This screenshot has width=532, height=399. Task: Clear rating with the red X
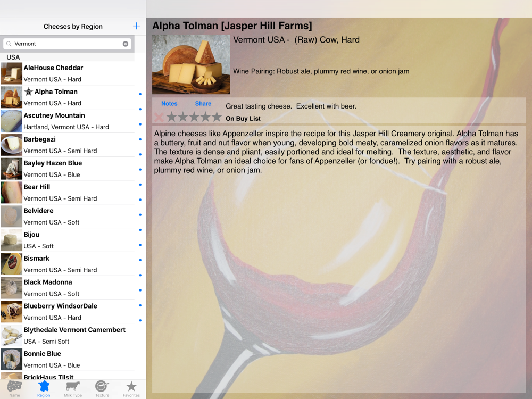click(159, 118)
